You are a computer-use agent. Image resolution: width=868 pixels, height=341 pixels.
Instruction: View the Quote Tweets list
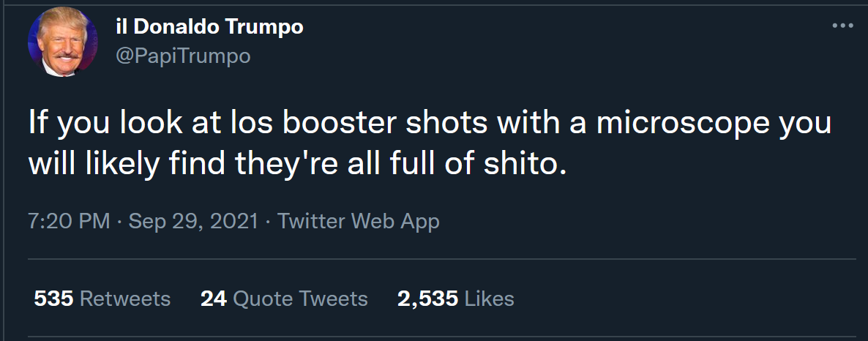tap(300, 299)
